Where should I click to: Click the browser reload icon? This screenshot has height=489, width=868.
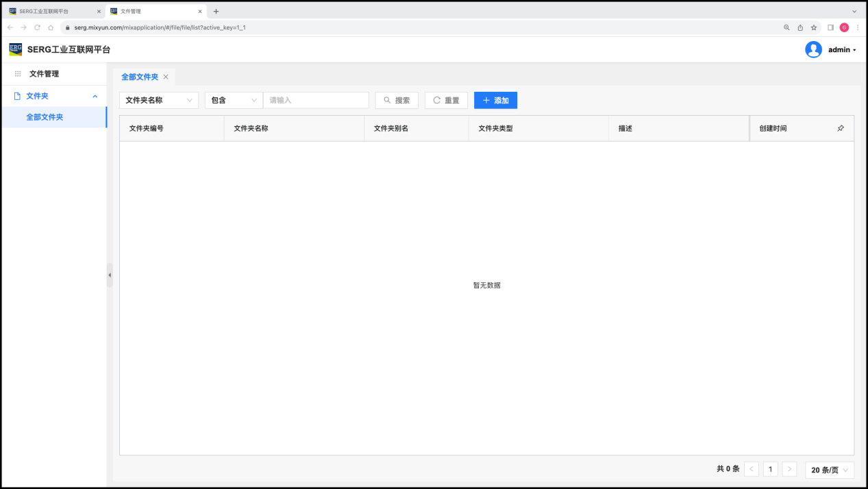[37, 27]
